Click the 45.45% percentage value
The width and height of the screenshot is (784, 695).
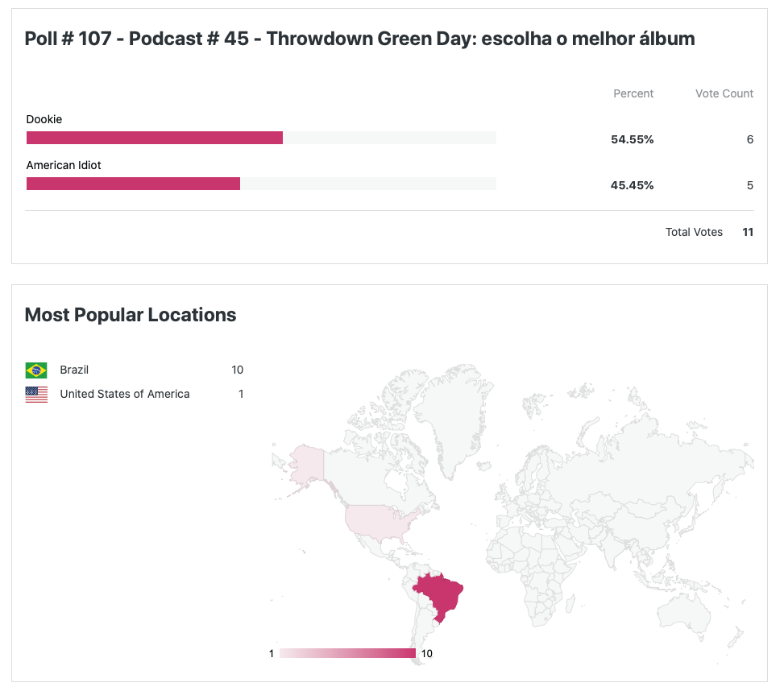pyautogui.click(x=632, y=185)
